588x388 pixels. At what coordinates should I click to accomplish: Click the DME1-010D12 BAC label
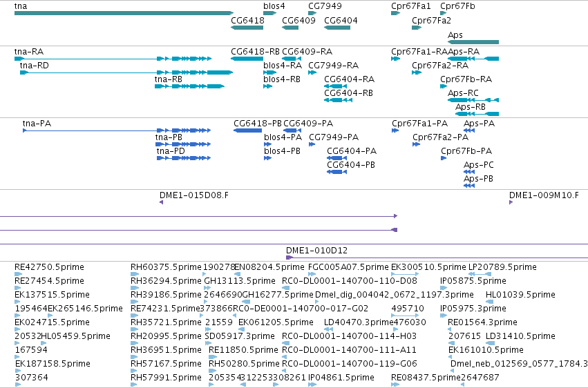coord(316,250)
